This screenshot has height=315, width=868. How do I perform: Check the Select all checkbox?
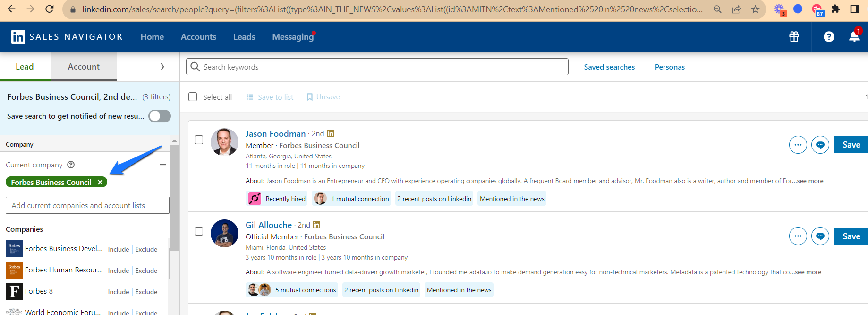point(193,97)
